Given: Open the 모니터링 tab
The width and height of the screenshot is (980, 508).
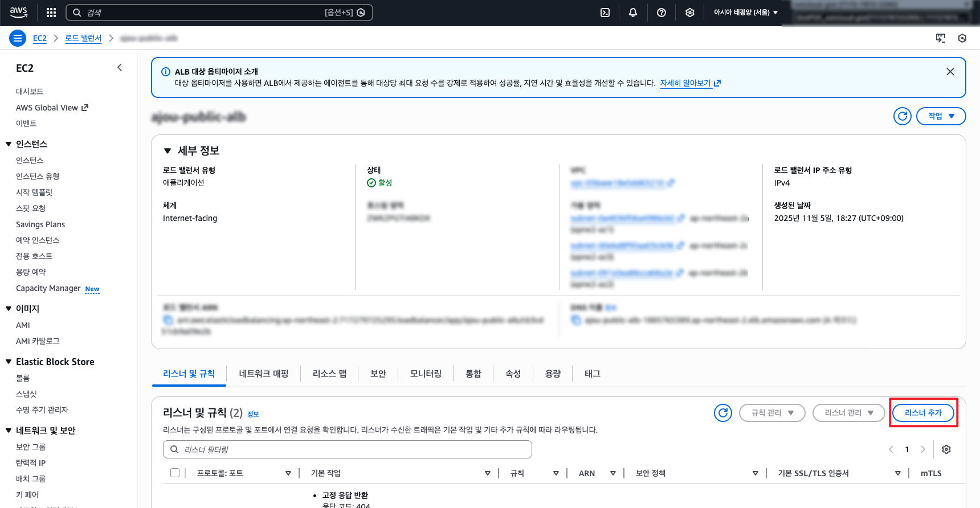Looking at the screenshot, I should tap(426, 374).
